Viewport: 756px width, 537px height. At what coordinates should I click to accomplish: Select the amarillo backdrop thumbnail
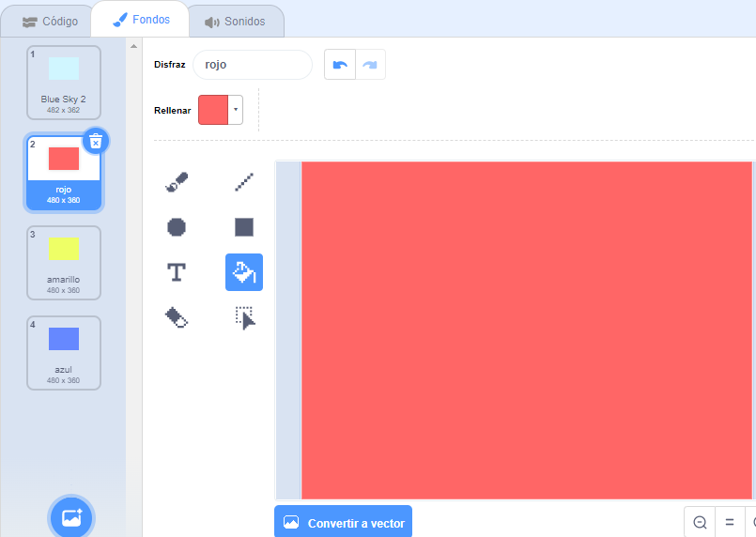(64, 263)
